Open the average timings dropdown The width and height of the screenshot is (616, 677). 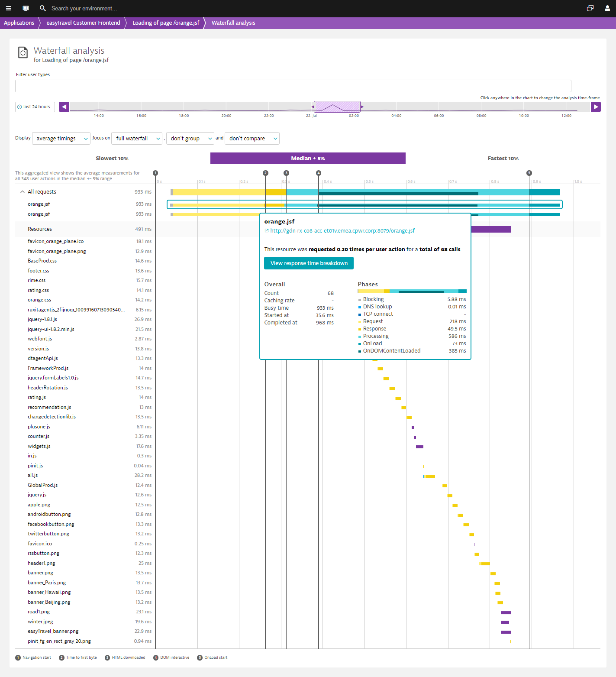[61, 139]
